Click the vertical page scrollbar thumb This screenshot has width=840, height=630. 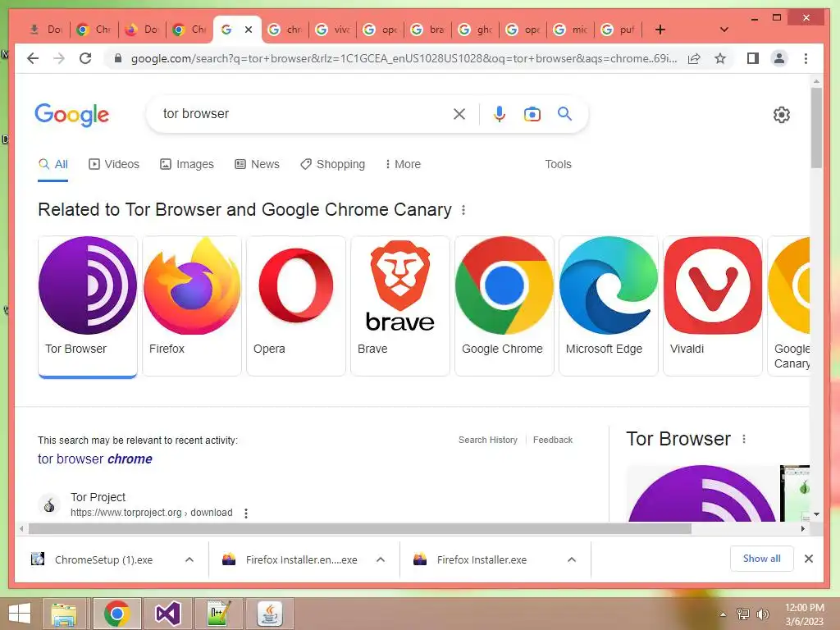pyautogui.click(x=816, y=129)
